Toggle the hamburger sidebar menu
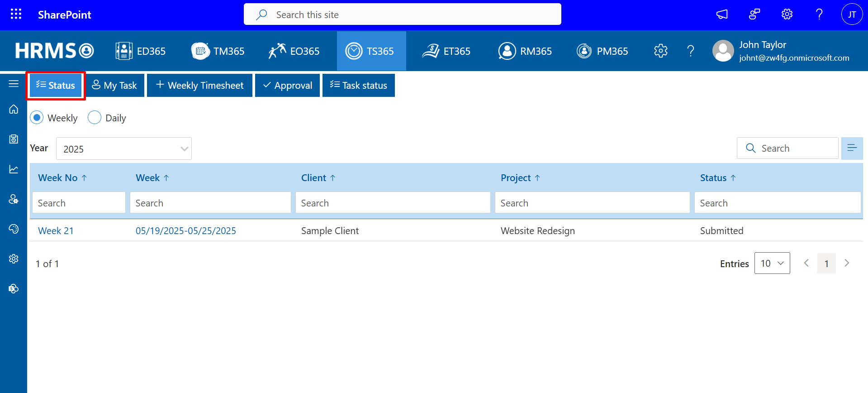The image size is (868, 393). click(x=14, y=84)
